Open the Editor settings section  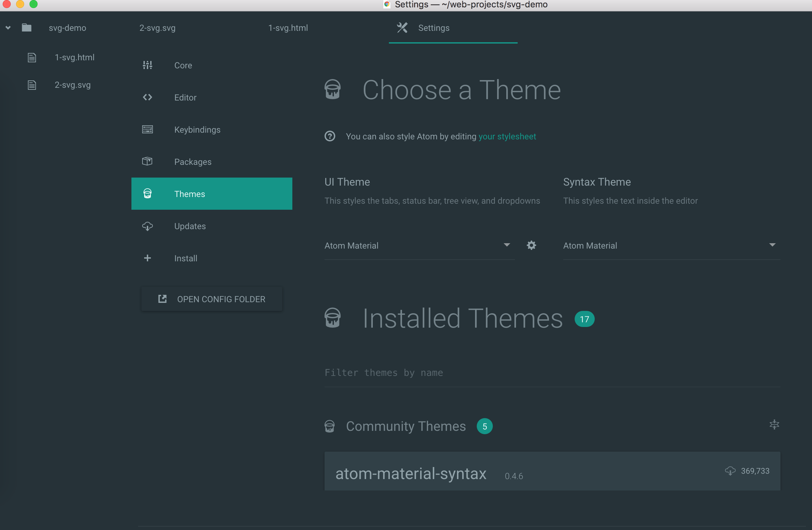212,97
